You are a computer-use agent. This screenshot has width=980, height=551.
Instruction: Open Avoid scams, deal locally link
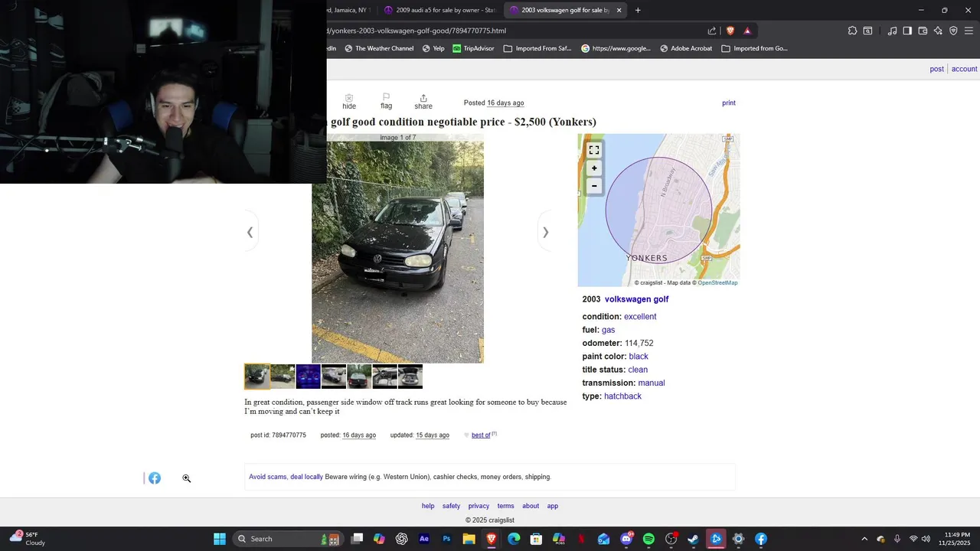point(286,477)
